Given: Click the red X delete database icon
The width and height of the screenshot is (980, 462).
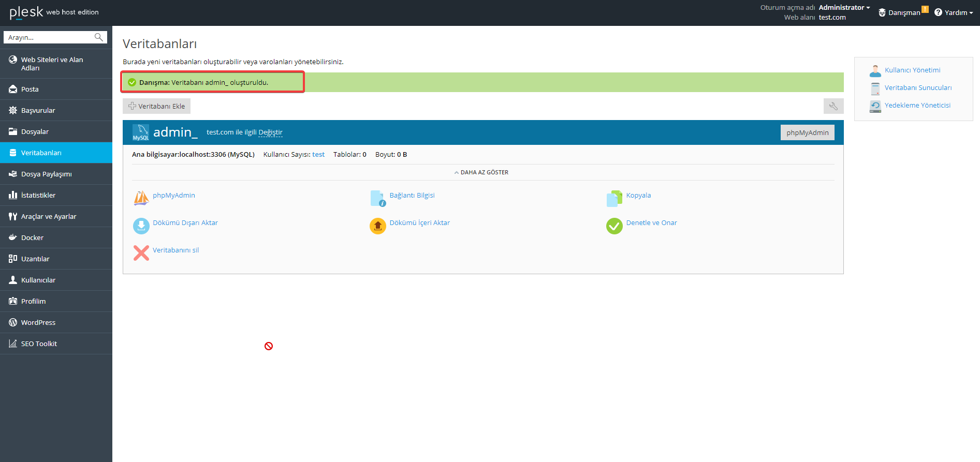Looking at the screenshot, I should pyautogui.click(x=141, y=253).
